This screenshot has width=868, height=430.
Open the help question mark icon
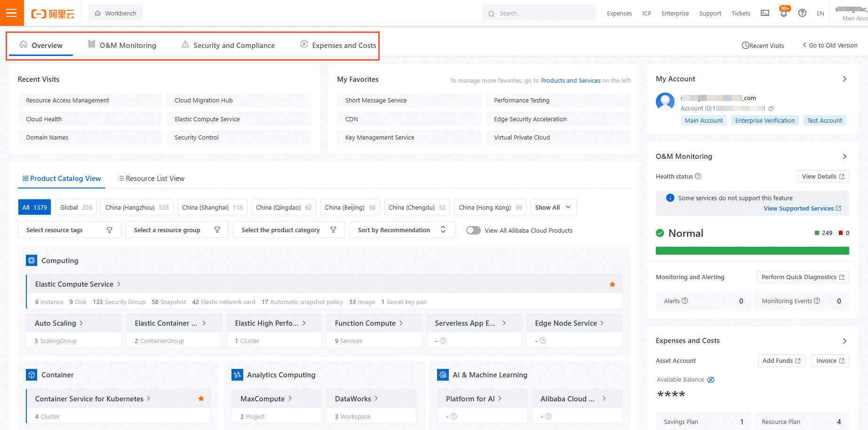coord(802,13)
